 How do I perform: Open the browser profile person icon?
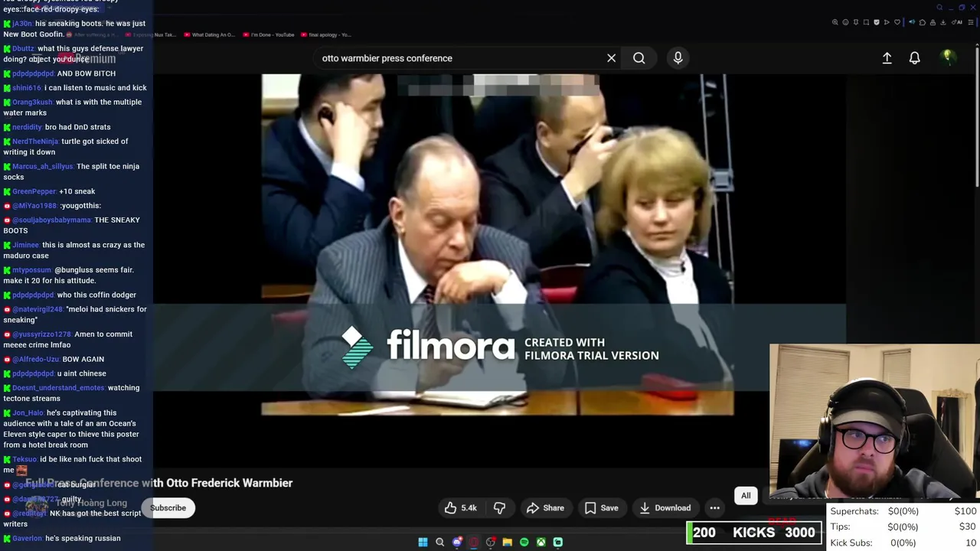click(933, 22)
